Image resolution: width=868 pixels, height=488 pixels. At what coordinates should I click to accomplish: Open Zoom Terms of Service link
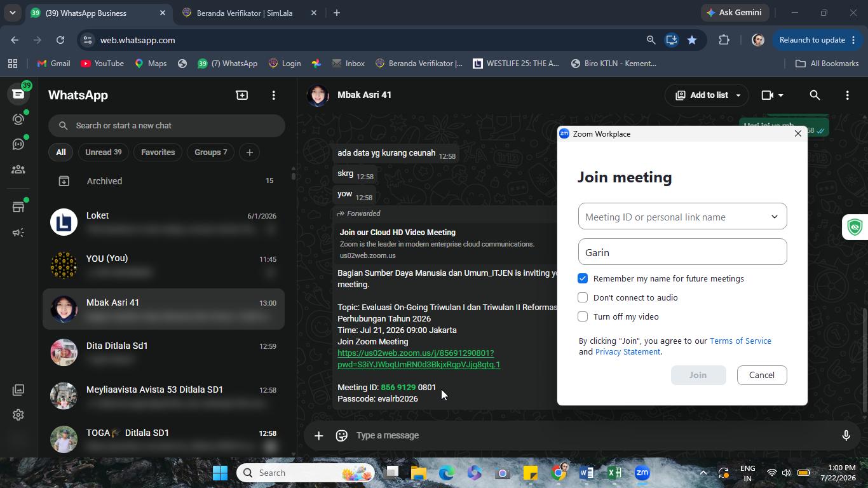740,341
